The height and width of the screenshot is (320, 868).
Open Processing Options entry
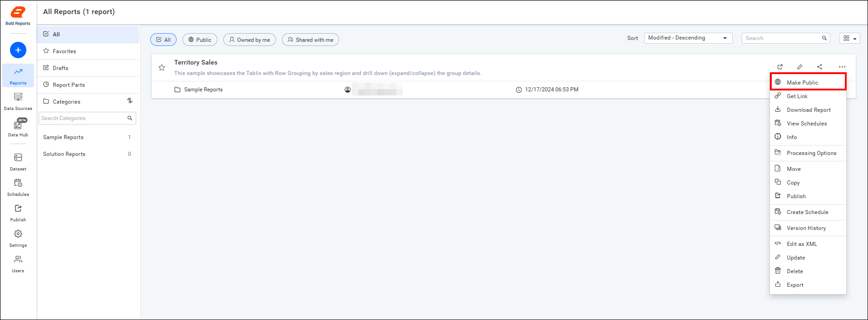(x=808, y=153)
